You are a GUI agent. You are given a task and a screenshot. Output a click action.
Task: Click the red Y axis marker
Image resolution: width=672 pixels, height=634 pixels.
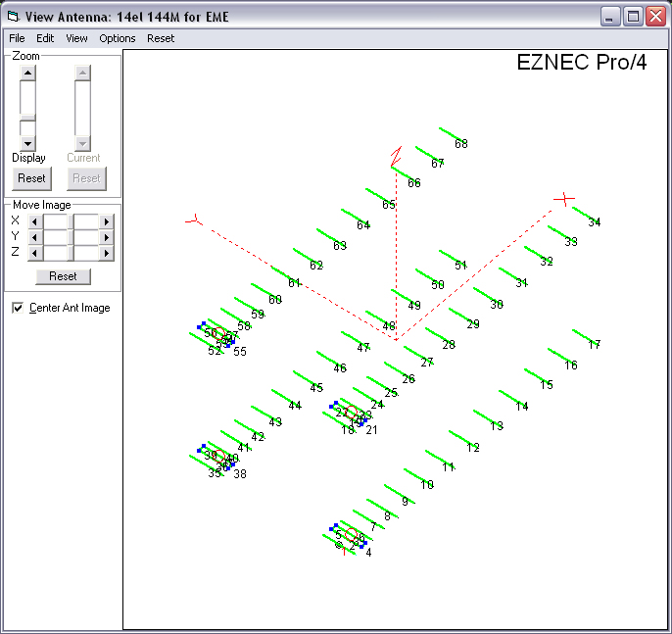[x=194, y=219]
